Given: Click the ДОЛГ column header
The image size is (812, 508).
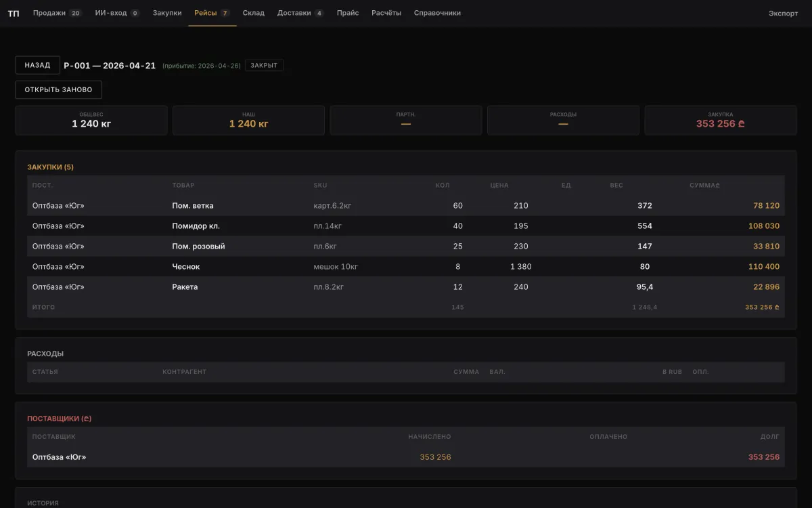Looking at the screenshot, I should 770,437.
